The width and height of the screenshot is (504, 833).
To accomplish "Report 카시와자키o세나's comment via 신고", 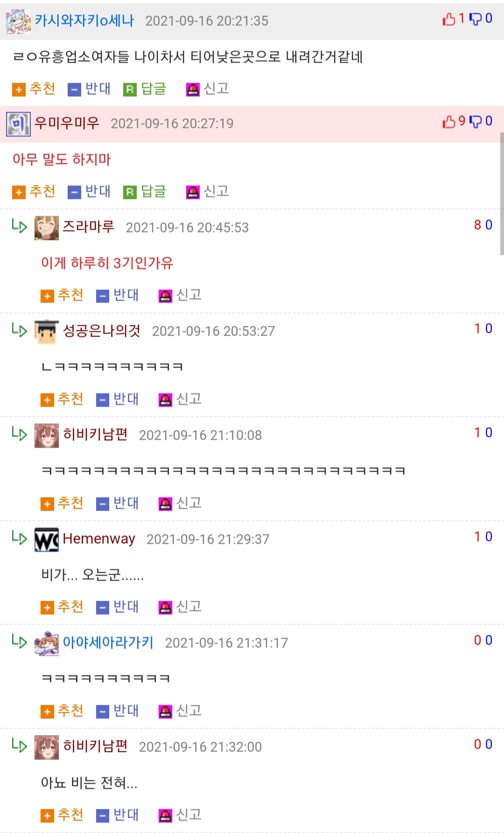I will point(207,89).
